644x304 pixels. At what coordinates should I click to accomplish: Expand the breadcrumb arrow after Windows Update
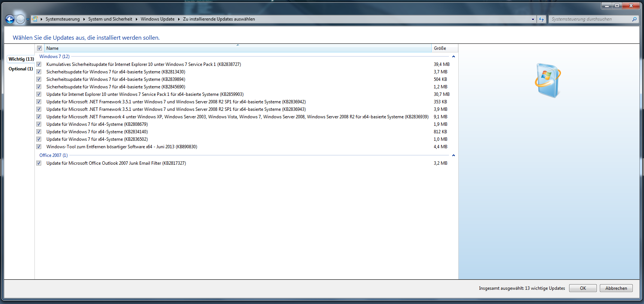pyautogui.click(x=179, y=19)
